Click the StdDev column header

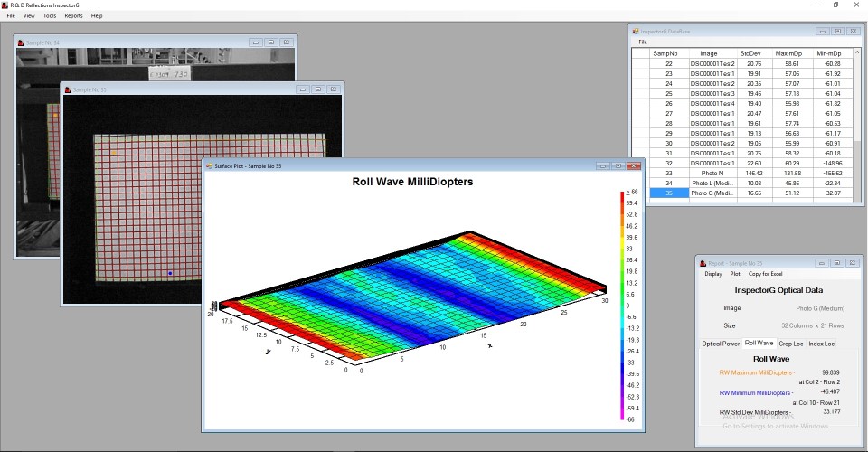[750, 53]
